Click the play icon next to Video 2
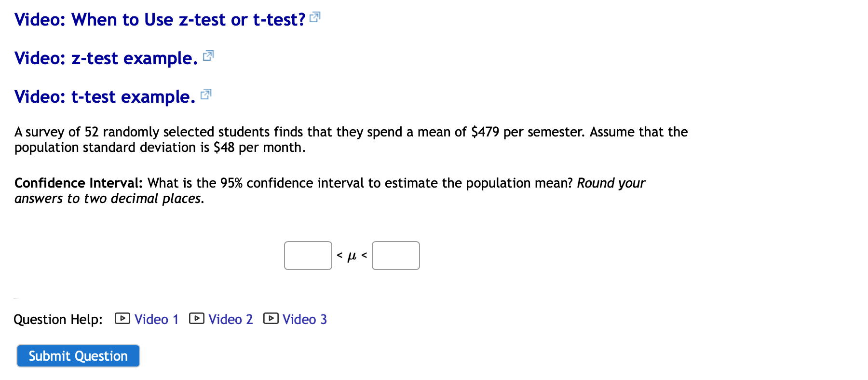The height and width of the screenshot is (380, 868). pyautogui.click(x=196, y=318)
